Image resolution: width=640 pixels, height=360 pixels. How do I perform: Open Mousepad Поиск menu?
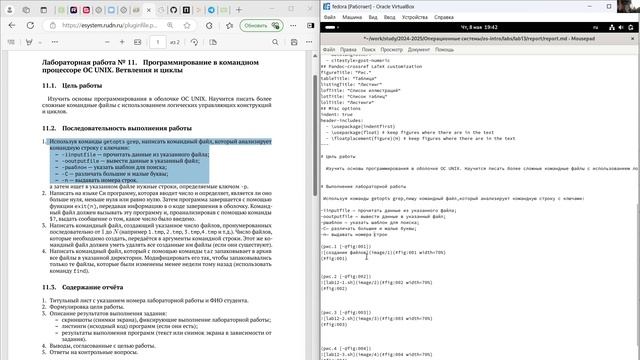tap(368, 49)
